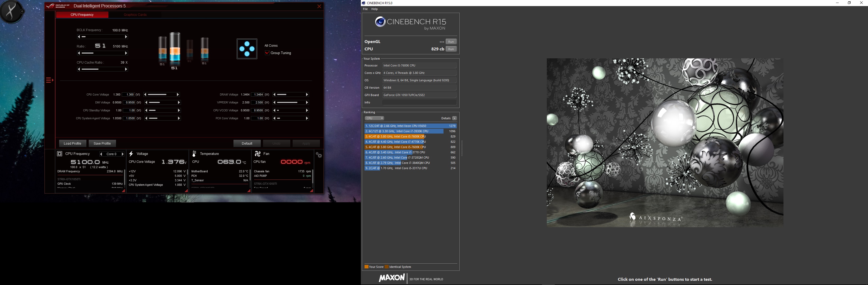Decrease CPU Ratio with left arrow
The width and height of the screenshot is (868, 285).
pos(79,53)
